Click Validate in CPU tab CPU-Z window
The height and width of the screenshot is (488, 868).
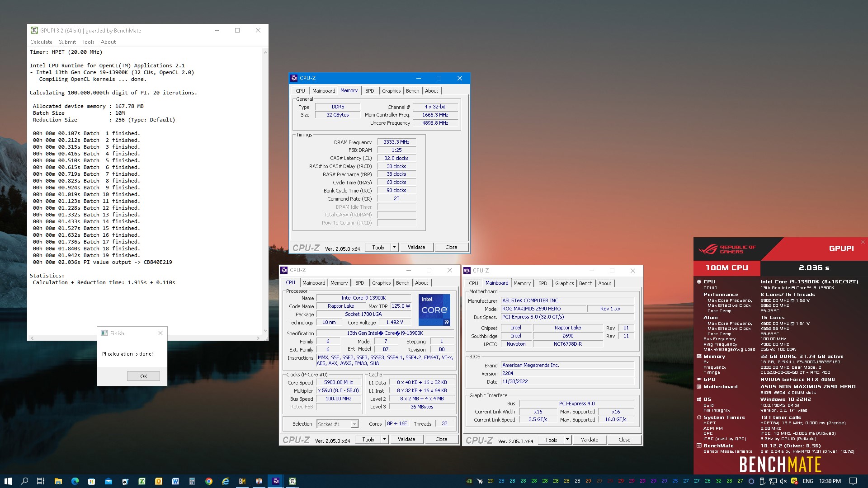(406, 439)
